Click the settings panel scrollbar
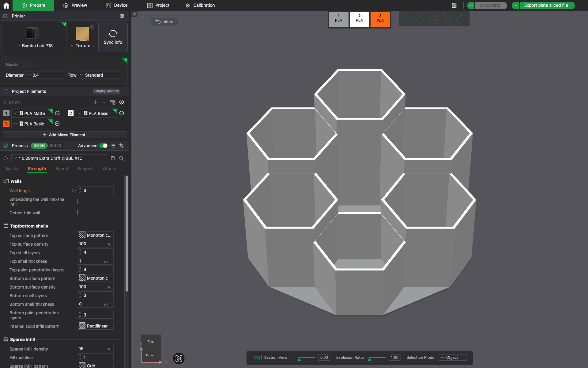The height and width of the screenshot is (368, 588). point(126,233)
